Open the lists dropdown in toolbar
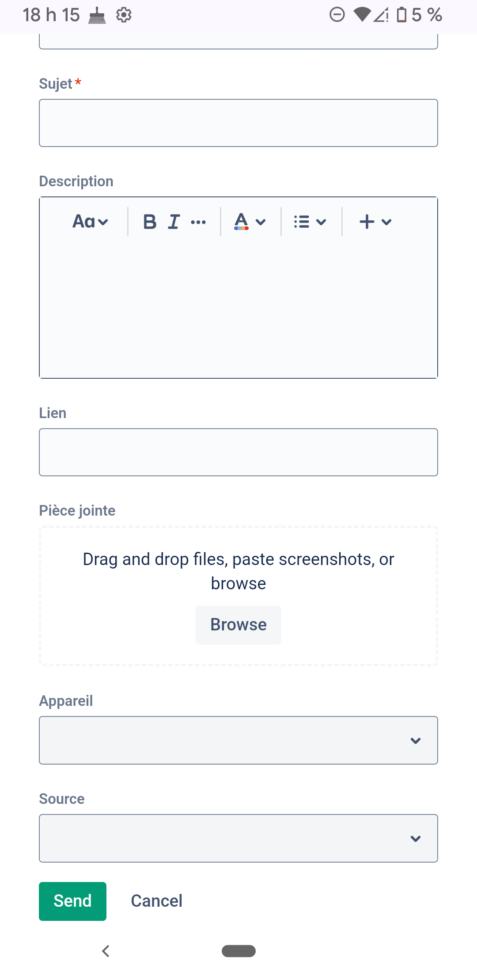This screenshot has width=477, height=980. tap(310, 222)
